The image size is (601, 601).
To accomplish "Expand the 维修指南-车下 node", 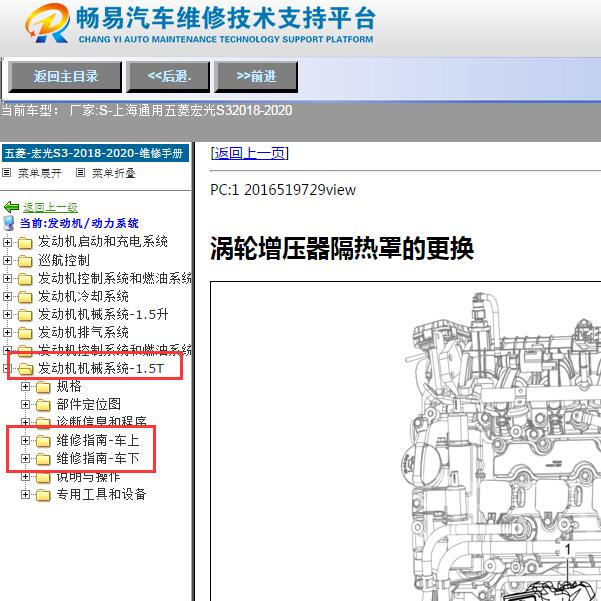I will 25,458.
